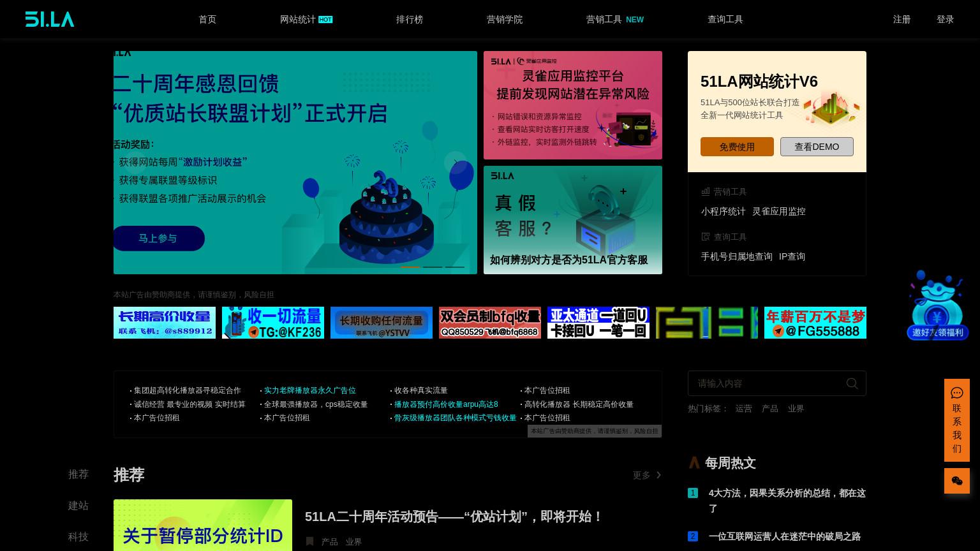Open the orange chat bubble contact icon
The image size is (980, 551).
(x=957, y=393)
